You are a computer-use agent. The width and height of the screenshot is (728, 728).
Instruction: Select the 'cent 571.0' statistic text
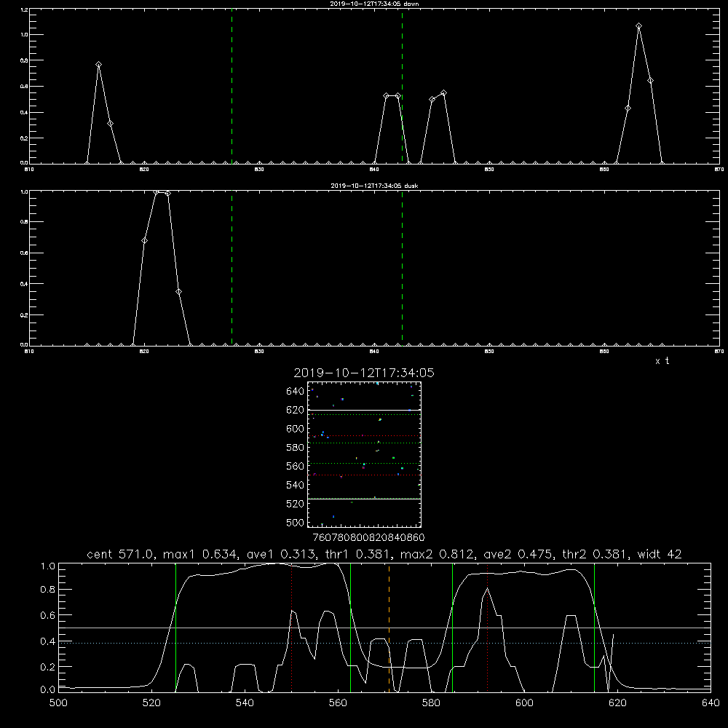tap(121, 554)
